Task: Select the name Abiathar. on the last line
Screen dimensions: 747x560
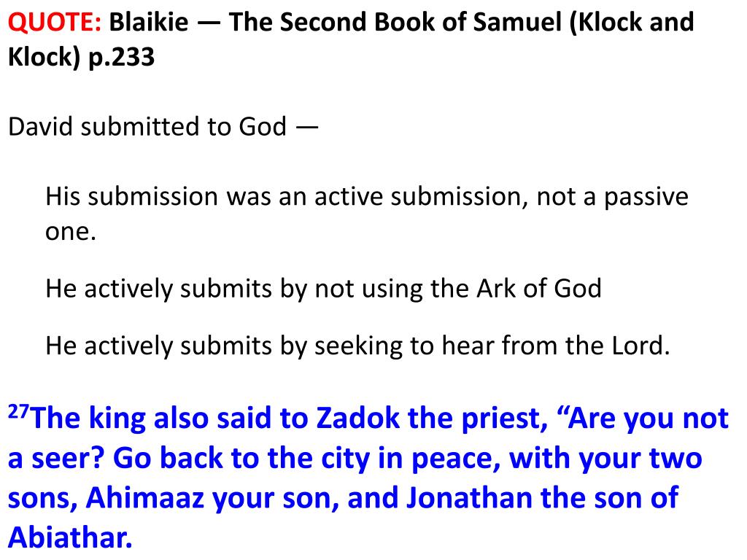Action: 70,538
